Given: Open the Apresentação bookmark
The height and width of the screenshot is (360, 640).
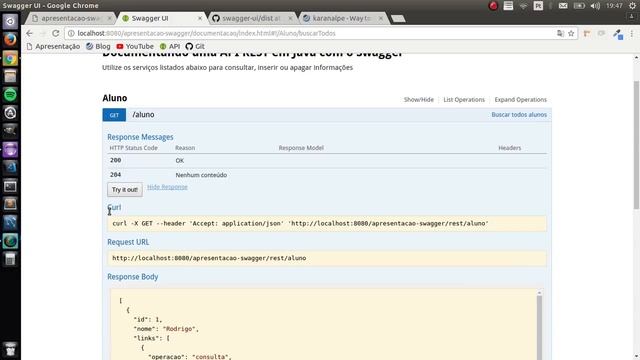Looking at the screenshot, I should [x=53, y=47].
